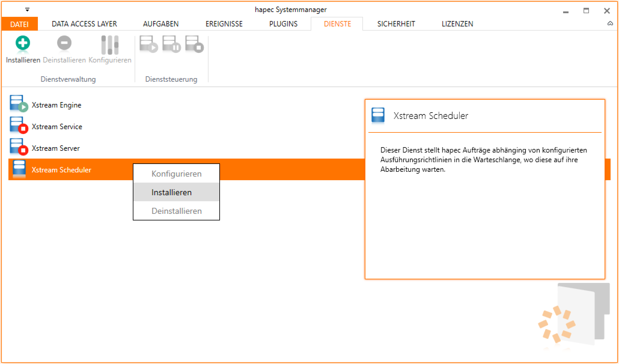Image resolution: width=619 pixels, height=364 pixels.
Task: Switch to the DATA ACCESS LAYER tab
Action: pyautogui.click(x=84, y=24)
